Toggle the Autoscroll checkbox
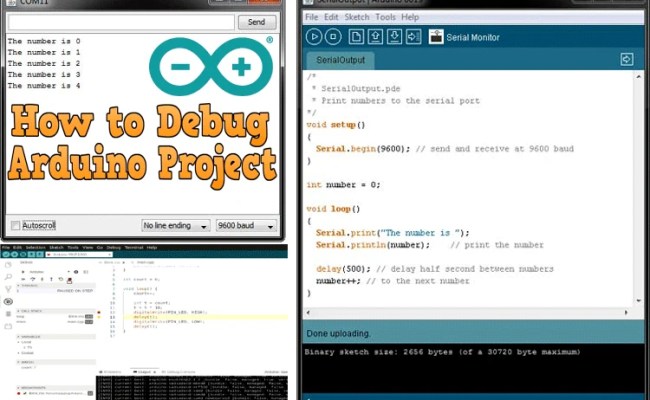650x400 pixels. [x=15, y=225]
